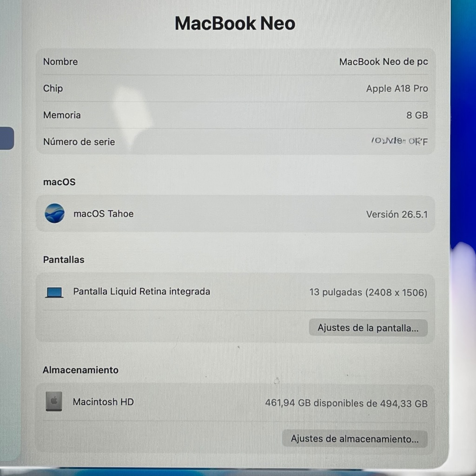Click the Número de serie label
Viewport: 476px width, 476px height.
coord(79,142)
